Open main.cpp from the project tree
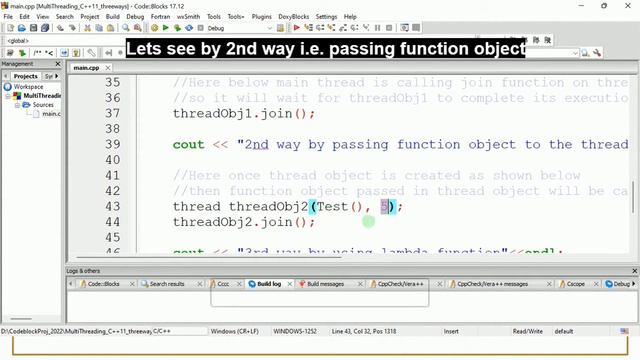Image resolution: width=640 pixels, height=360 pixels. [51, 114]
